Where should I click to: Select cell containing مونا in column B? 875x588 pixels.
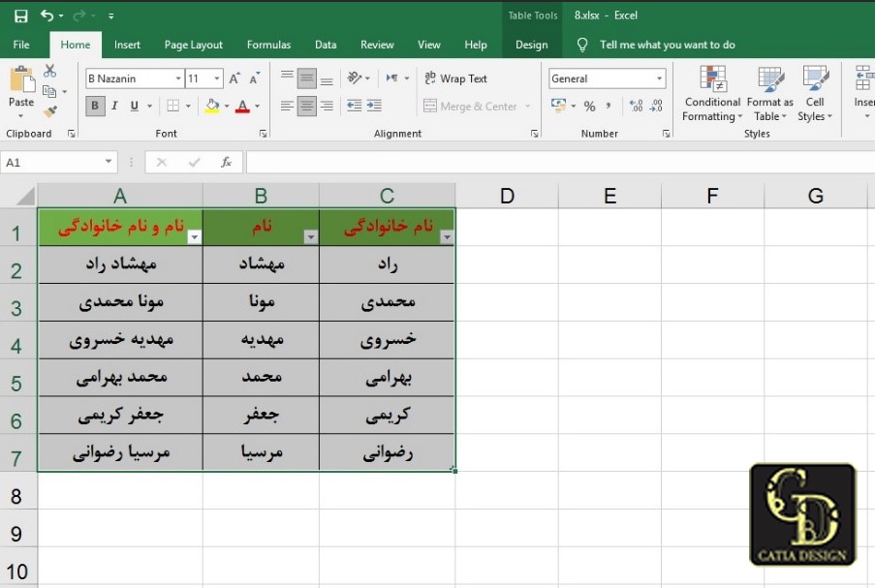(x=262, y=302)
